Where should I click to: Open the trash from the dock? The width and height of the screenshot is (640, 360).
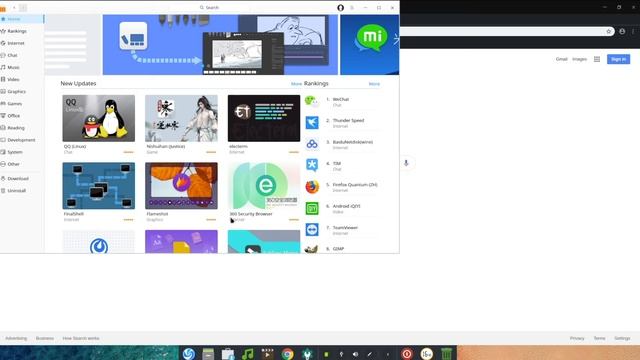(x=447, y=354)
